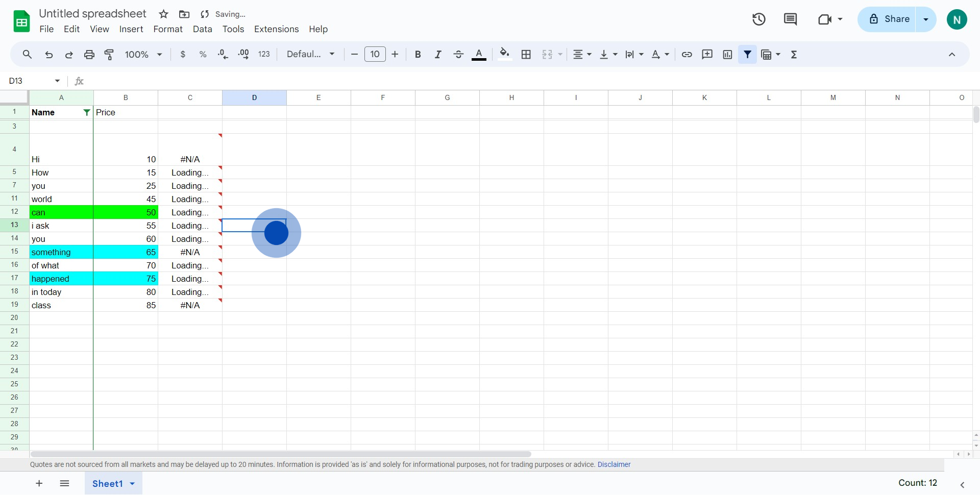Click the Share button

click(887, 19)
